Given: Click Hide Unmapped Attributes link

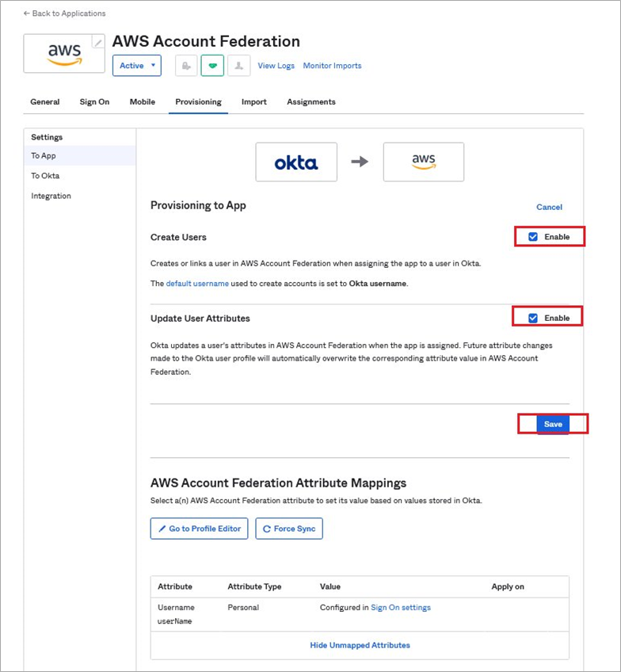Looking at the screenshot, I should pyautogui.click(x=360, y=645).
